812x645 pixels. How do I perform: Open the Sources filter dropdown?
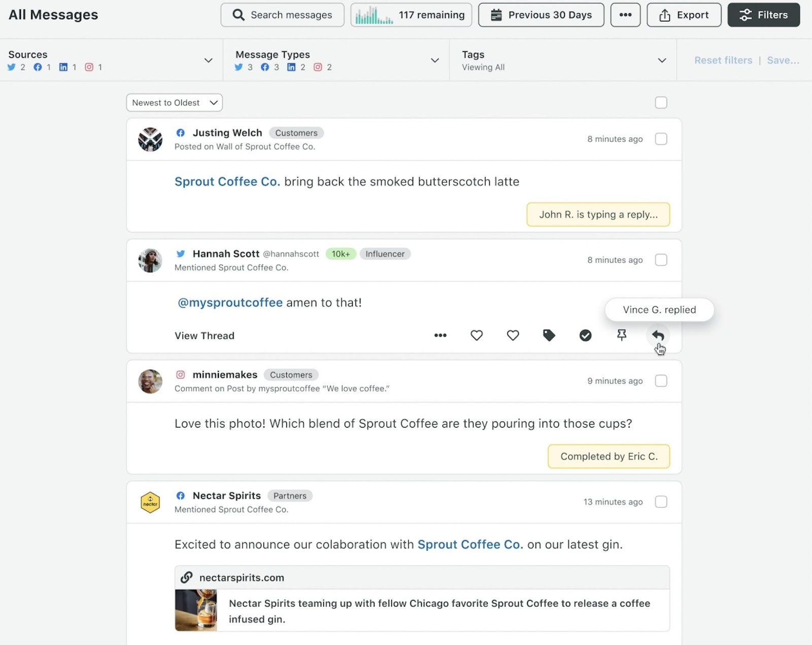[208, 60]
